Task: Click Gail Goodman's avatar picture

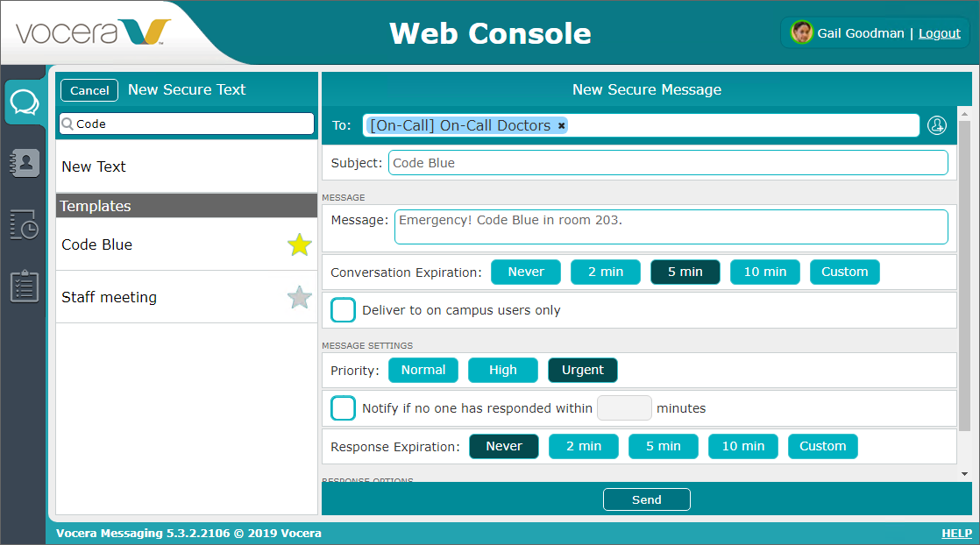Action: (x=801, y=32)
